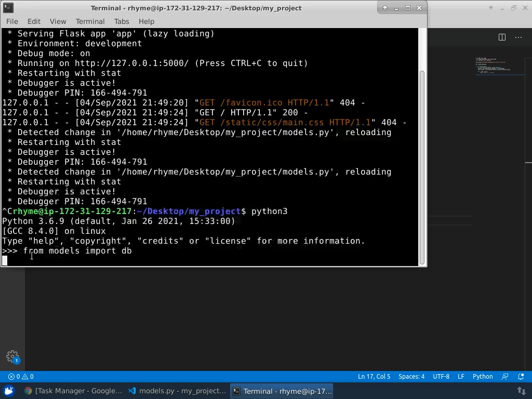Open the VS Code Manage gear icon
The height and width of the screenshot is (399, 532).
[12, 356]
